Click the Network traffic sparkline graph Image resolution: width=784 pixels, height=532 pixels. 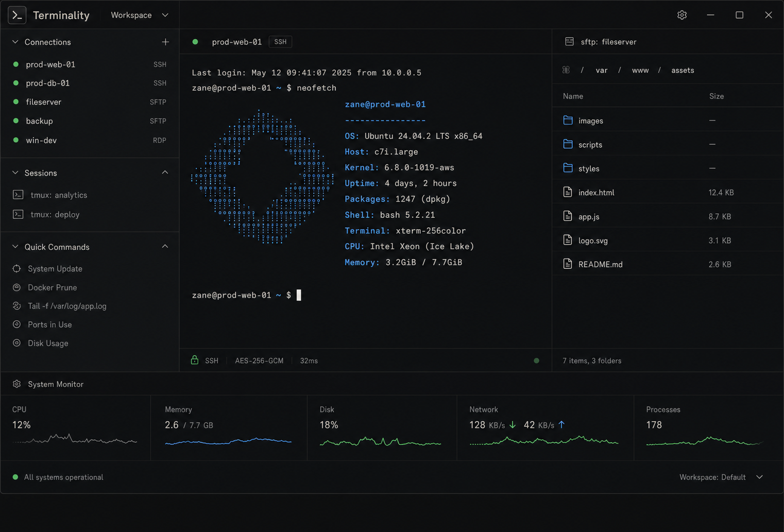coord(544,440)
